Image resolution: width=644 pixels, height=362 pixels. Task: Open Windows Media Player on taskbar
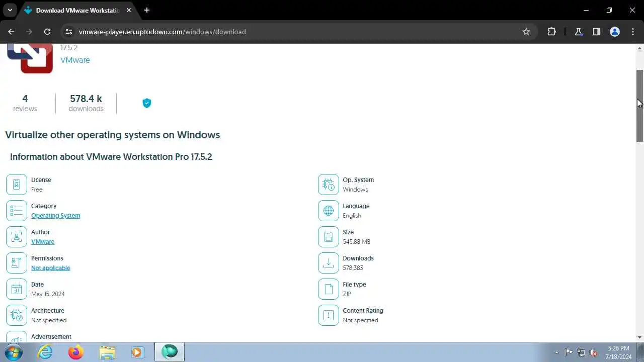(137, 352)
